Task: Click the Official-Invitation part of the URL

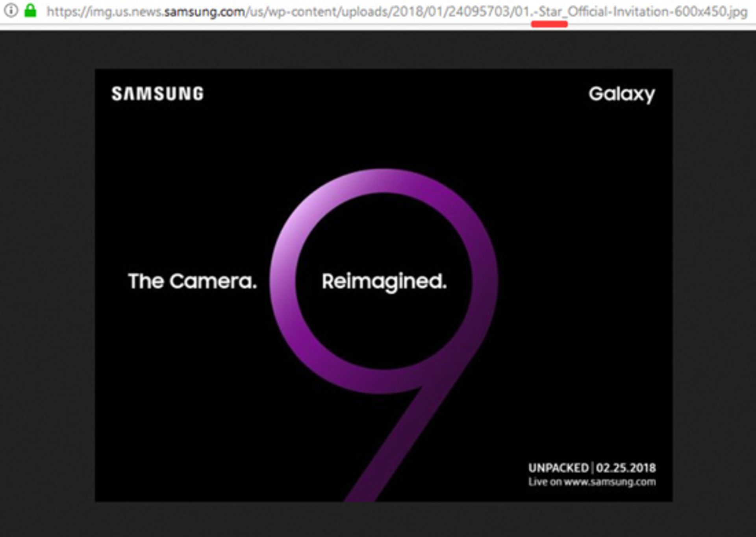Action: click(x=619, y=12)
